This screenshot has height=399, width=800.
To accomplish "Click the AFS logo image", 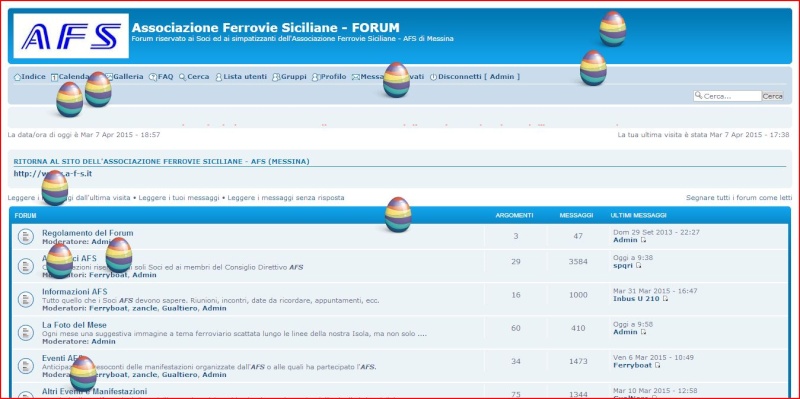I will (x=71, y=36).
